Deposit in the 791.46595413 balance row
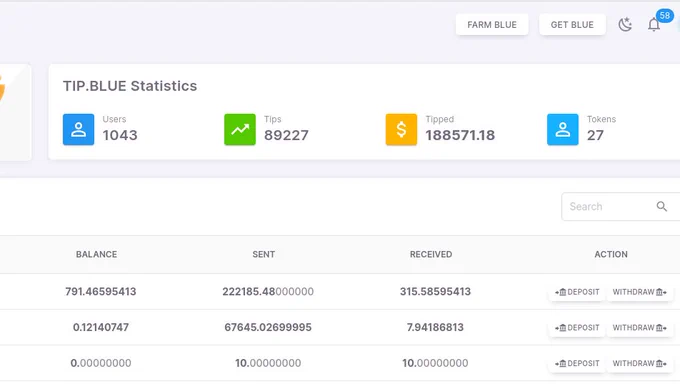The height and width of the screenshot is (384, 680). [x=577, y=292]
